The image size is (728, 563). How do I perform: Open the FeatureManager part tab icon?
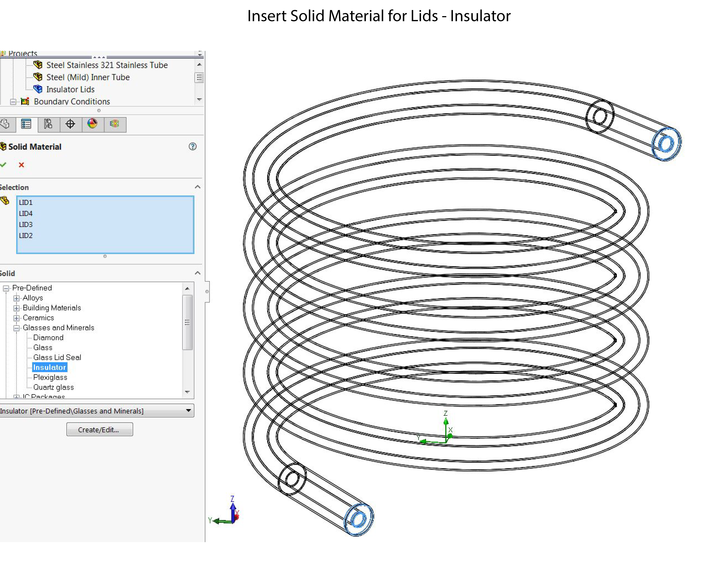(5, 124)
